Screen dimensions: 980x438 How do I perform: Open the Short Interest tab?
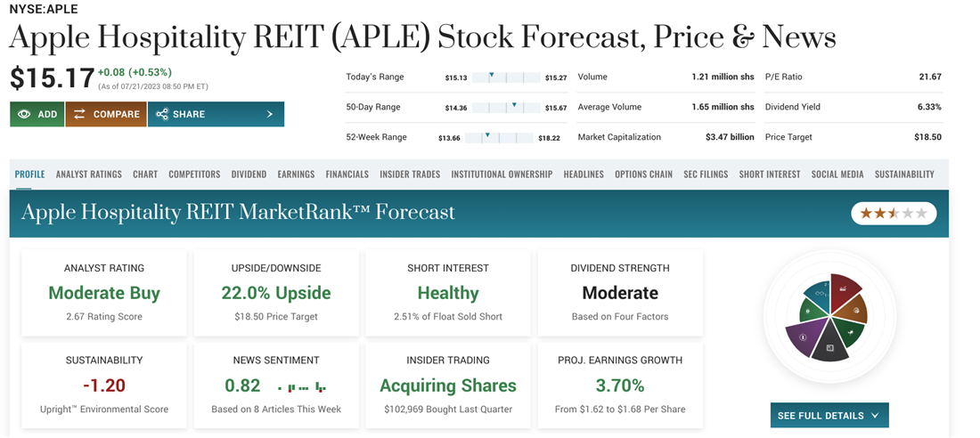[x=770, y=174]
